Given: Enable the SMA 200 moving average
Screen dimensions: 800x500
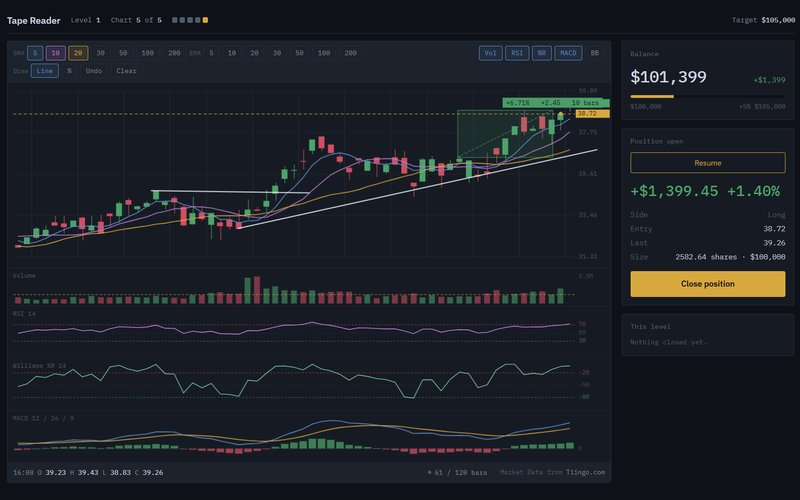Looking at the screenshot, I should 174,53.
